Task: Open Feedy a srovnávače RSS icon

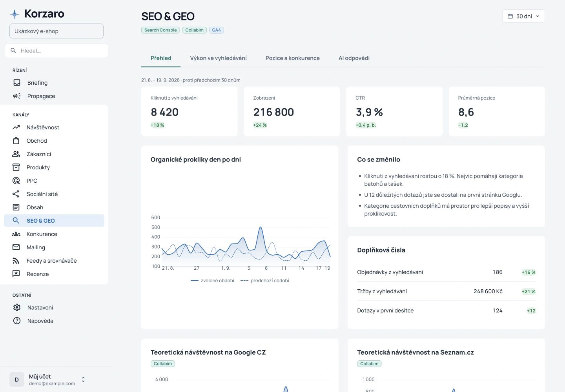Action: click(16, 261)
